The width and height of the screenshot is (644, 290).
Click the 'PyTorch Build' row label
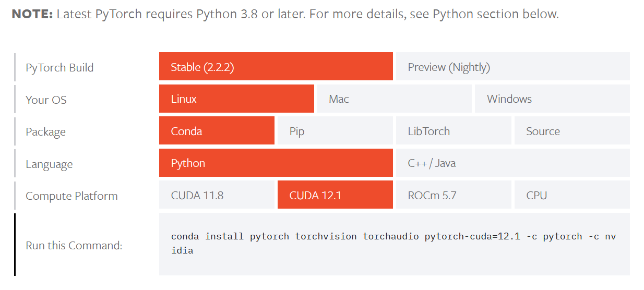[x=59, y=68]
